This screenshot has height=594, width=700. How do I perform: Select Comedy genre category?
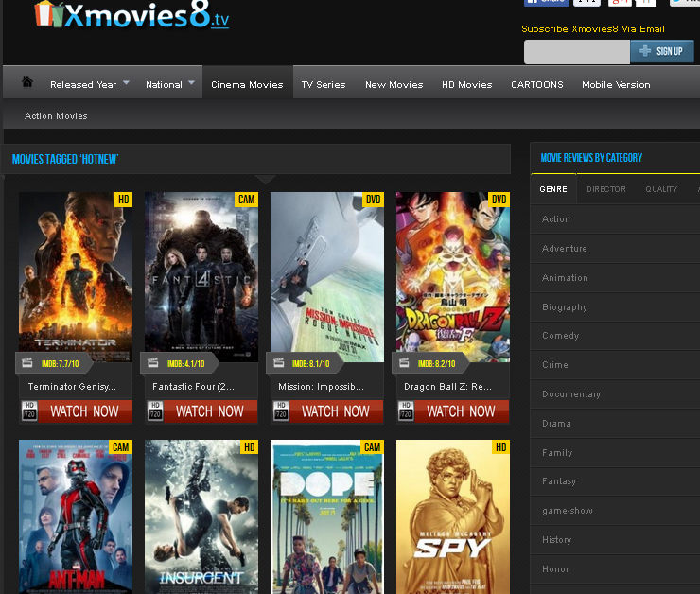560,336
